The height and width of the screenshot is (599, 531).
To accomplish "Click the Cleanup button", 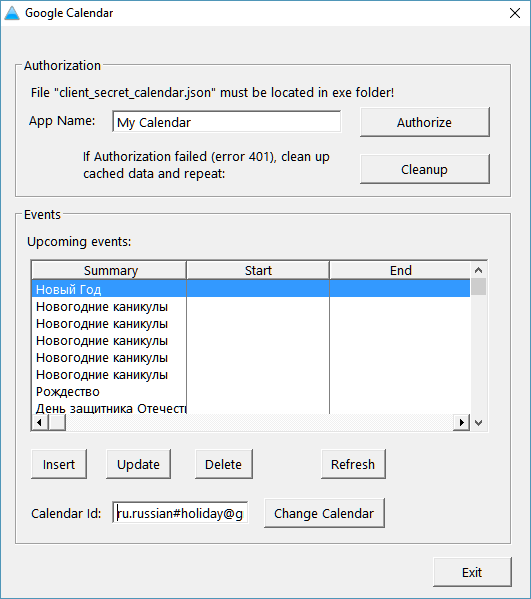I will point(424,169).
